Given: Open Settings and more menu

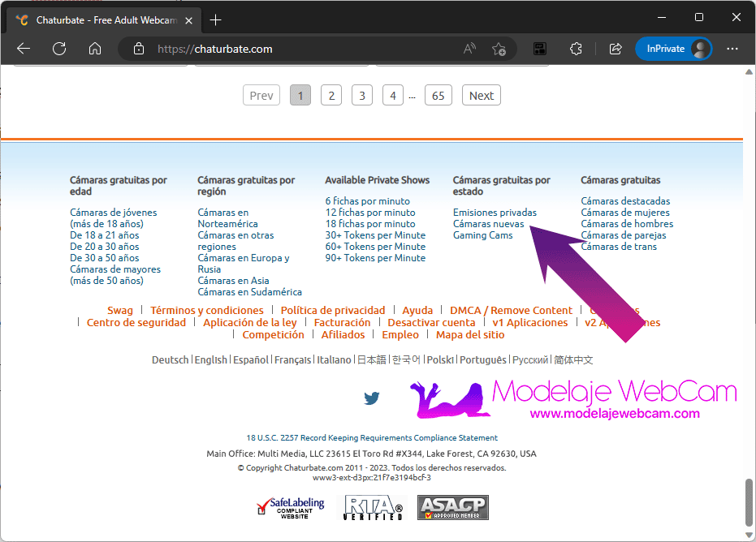Looking at the screenshot, I should [x=732, y=49].
